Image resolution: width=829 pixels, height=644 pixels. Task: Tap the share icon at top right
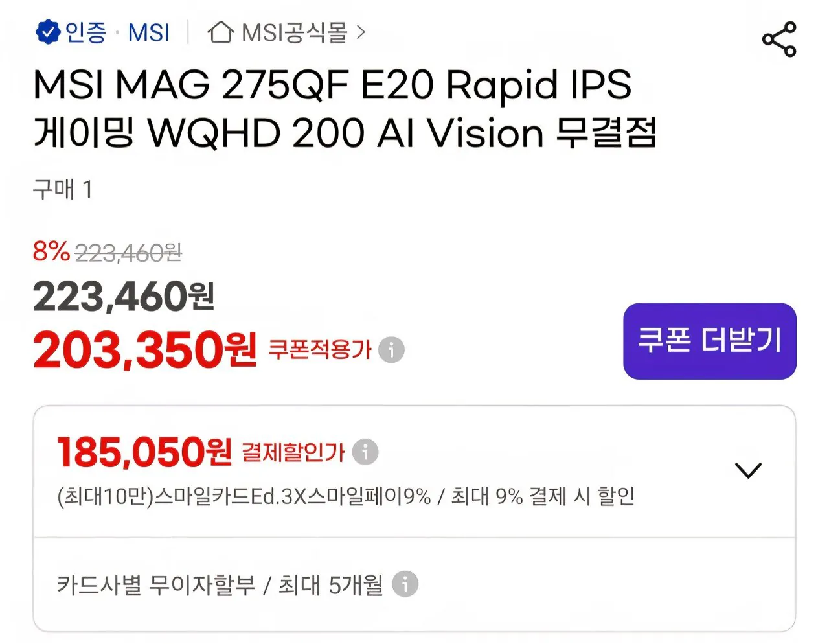coord(780,40)
